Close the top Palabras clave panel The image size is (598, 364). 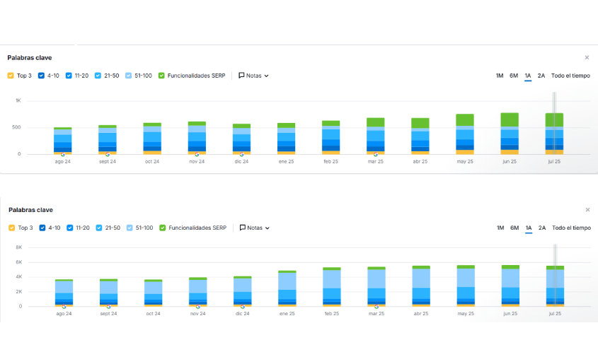587,58
